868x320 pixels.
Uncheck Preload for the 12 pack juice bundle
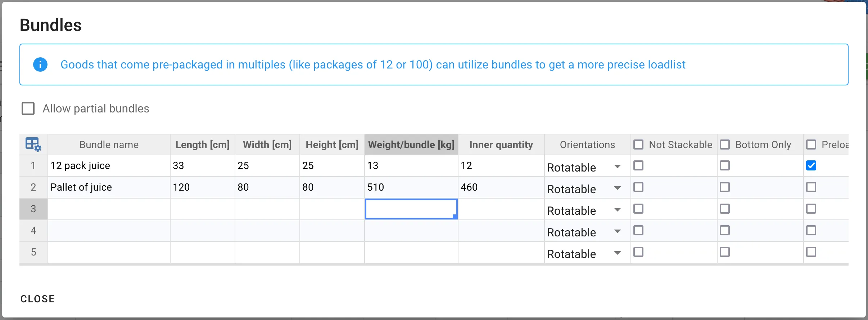point(812,165)
